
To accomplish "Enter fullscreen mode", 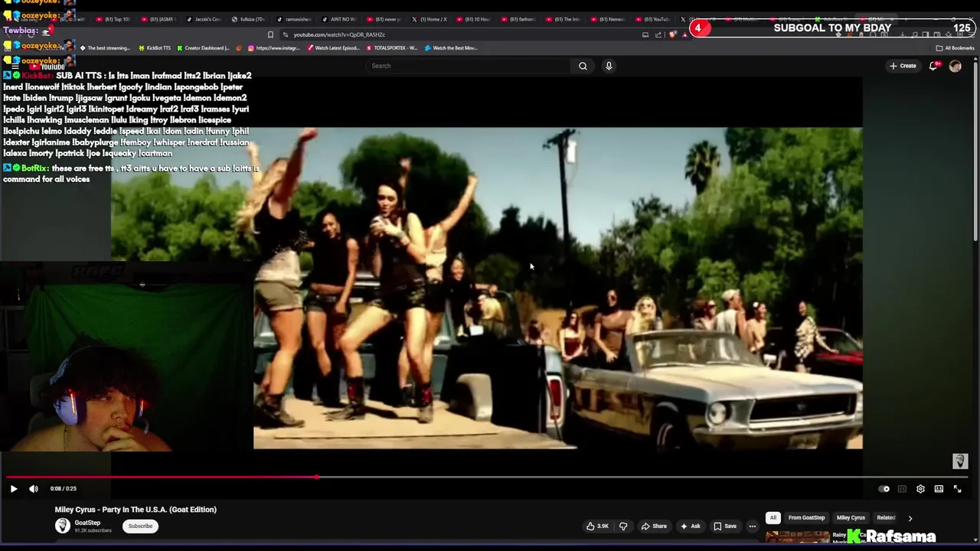I will [x=957, y=489].
